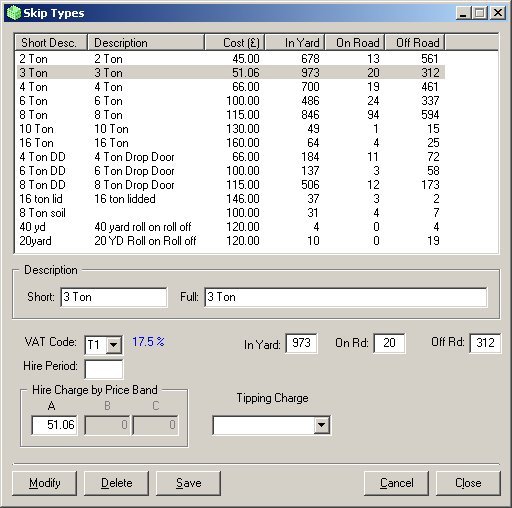Click the Off Rd value field
The height and width of the screenshot is (508, 512).
[x=485, y=343]
